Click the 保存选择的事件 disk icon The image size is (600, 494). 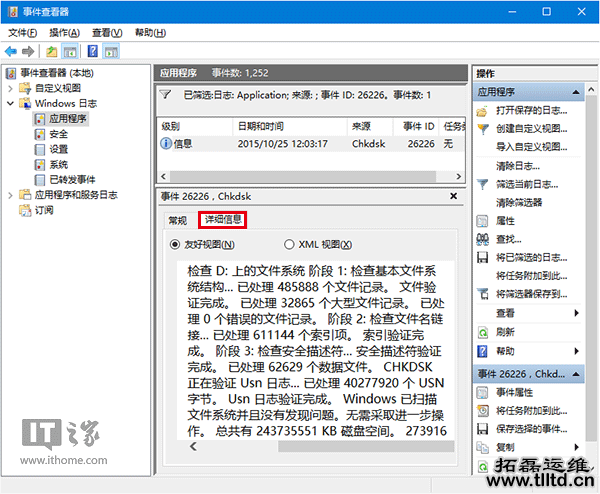click(x=483, y=429)
